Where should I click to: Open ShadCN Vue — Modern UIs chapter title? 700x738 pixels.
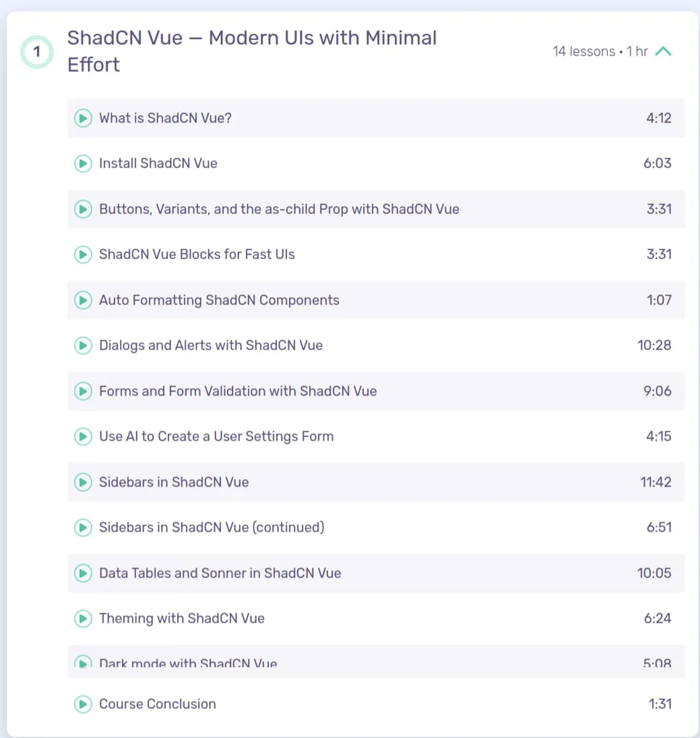[x=252, y=51]
